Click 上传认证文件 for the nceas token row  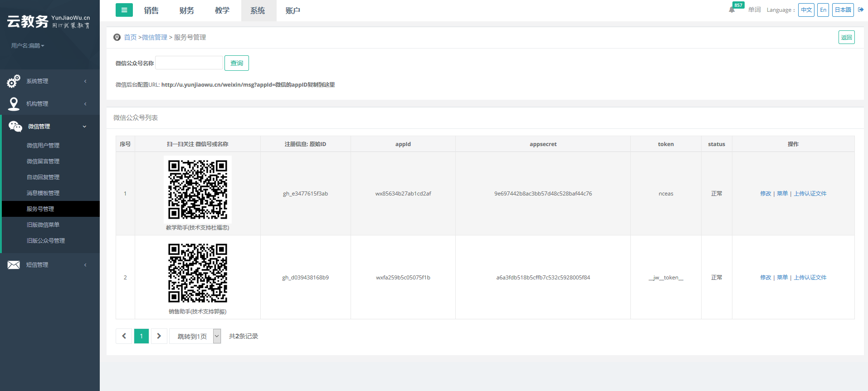tap(810, 194)
